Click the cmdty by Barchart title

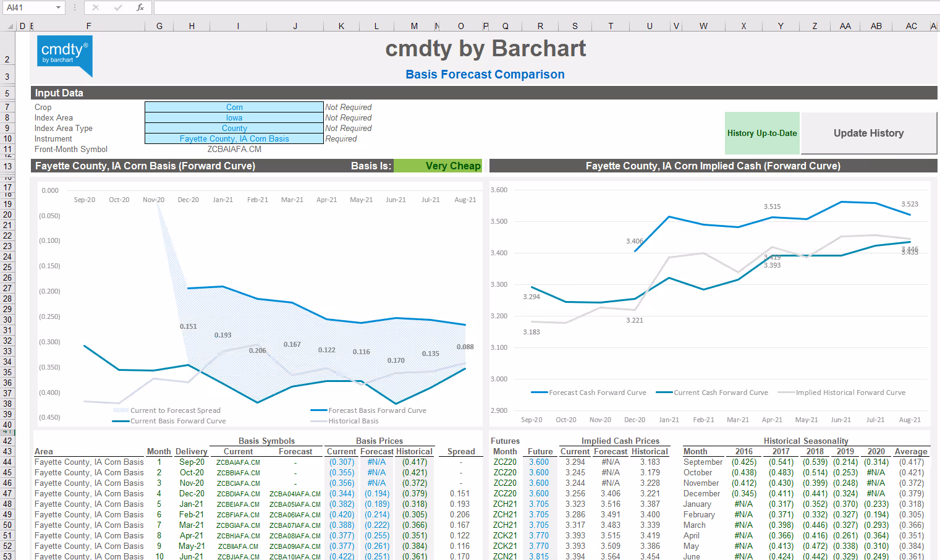485,48
